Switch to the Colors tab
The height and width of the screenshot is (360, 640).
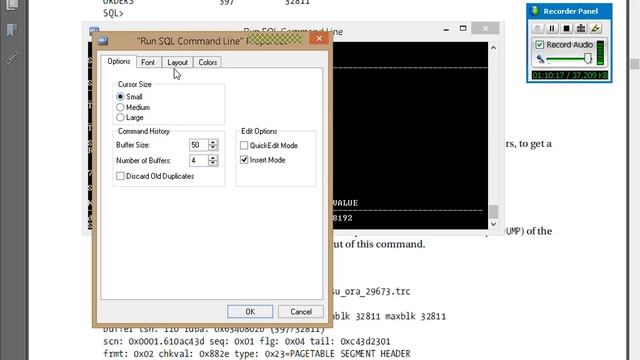tap(207, 62)
